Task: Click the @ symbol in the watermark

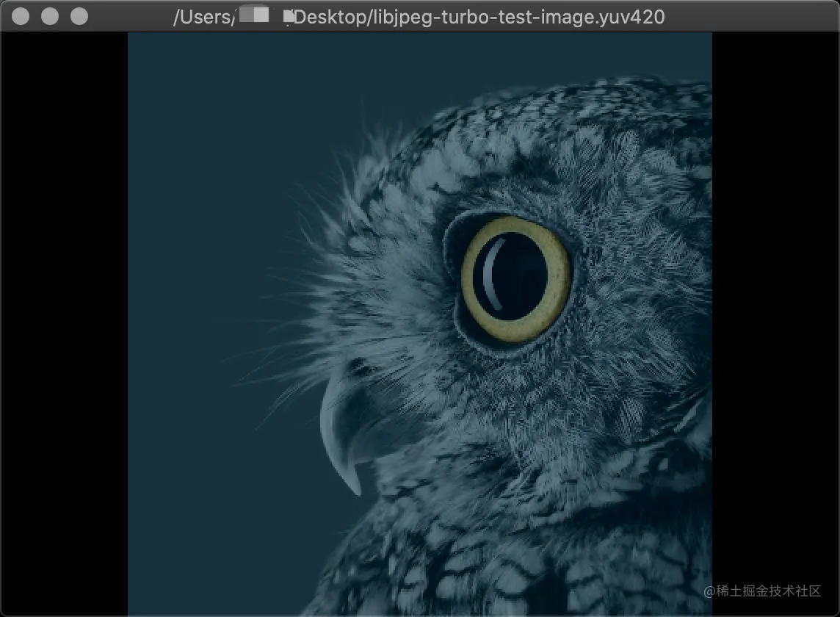Action: pos(709,592)
